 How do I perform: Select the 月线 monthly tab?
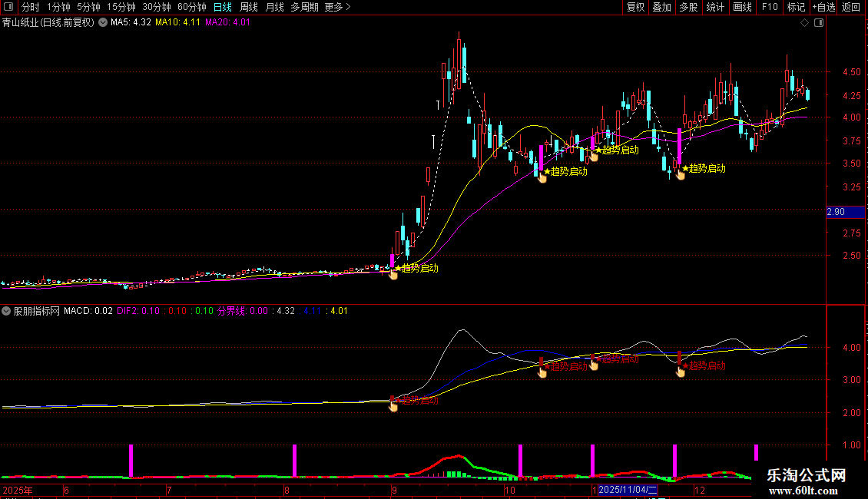[274, 7]
